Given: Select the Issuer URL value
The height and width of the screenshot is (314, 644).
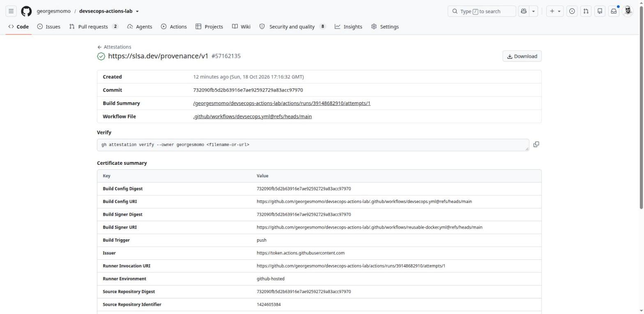Looking at the screenshot, I should pyautogui.click(x=301, y=253).
